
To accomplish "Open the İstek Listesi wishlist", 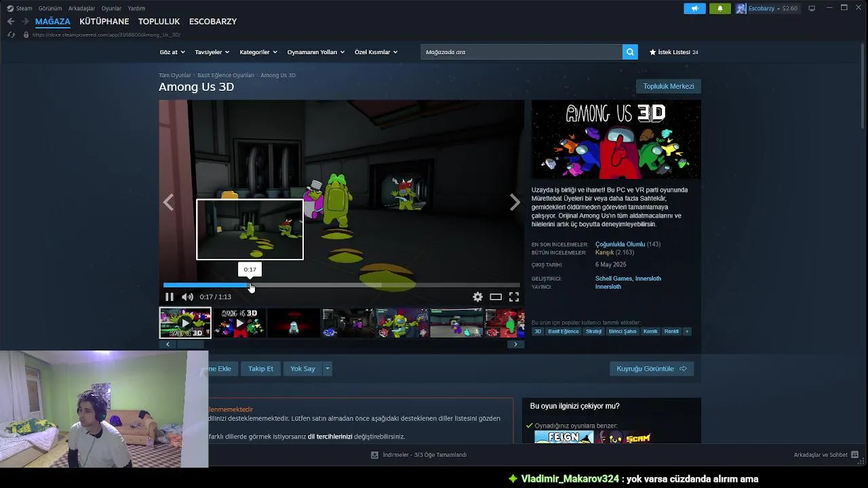I will 673,52.
